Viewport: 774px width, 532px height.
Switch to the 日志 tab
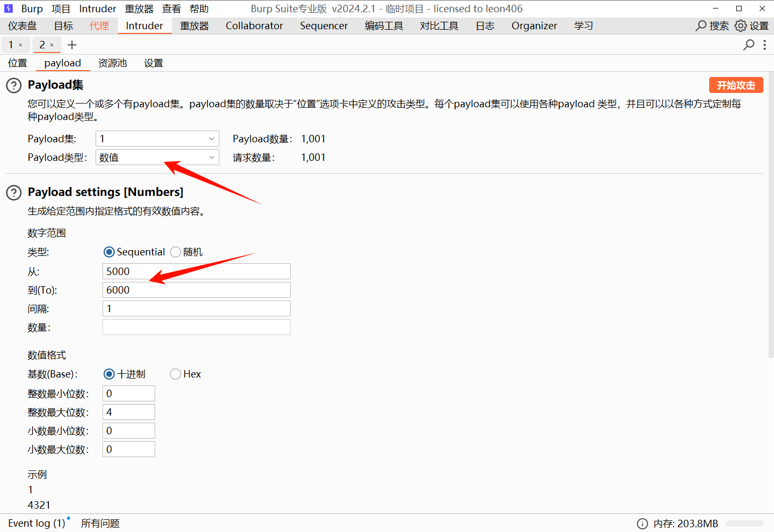click(x=485, y=25)
